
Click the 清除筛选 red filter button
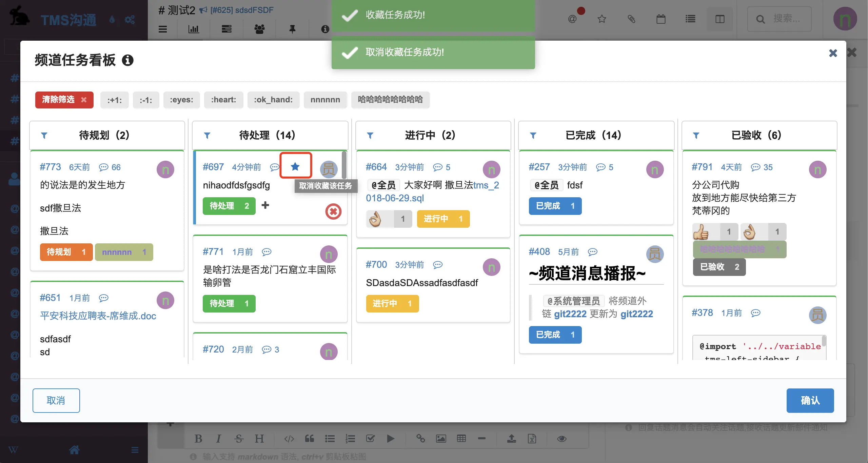tap(64, 100)
